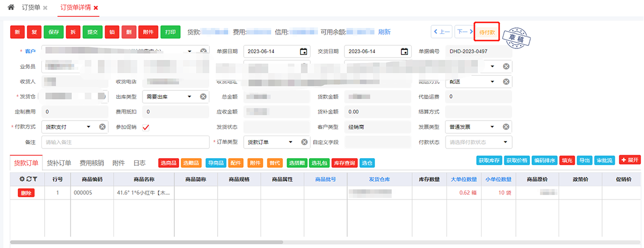
Task: Click the 刷新 link
Action: (x=384, y=32)
